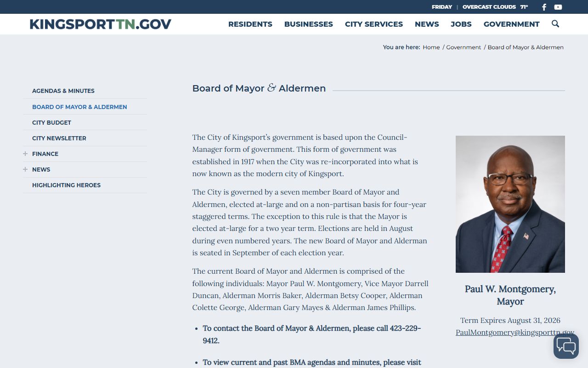The image size is (588, 368).
Task: Click the Board of Mayor & Aldermen heading
Action: click(x=259, y=88)
